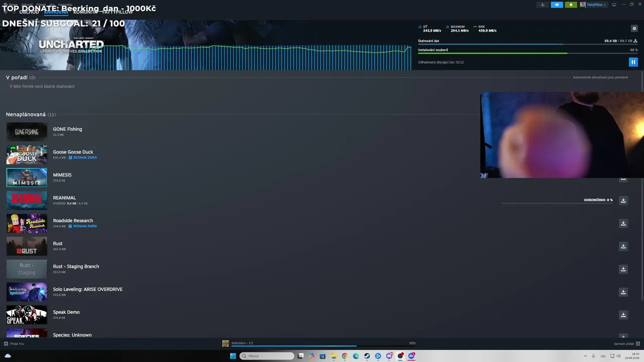The height and width of the screenshot is (362, 644).
Task: Click the weather icon on the taskbar
Action: [x=8, y=356]
